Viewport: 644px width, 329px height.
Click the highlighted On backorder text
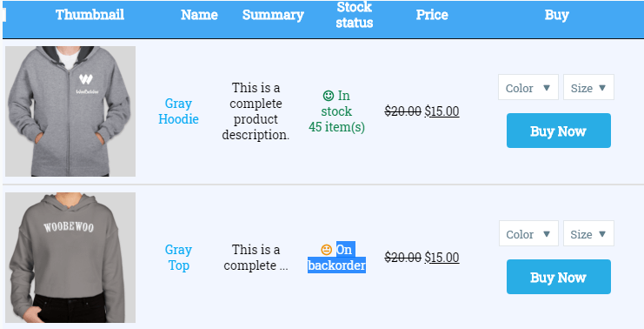(x=337, y=258)
